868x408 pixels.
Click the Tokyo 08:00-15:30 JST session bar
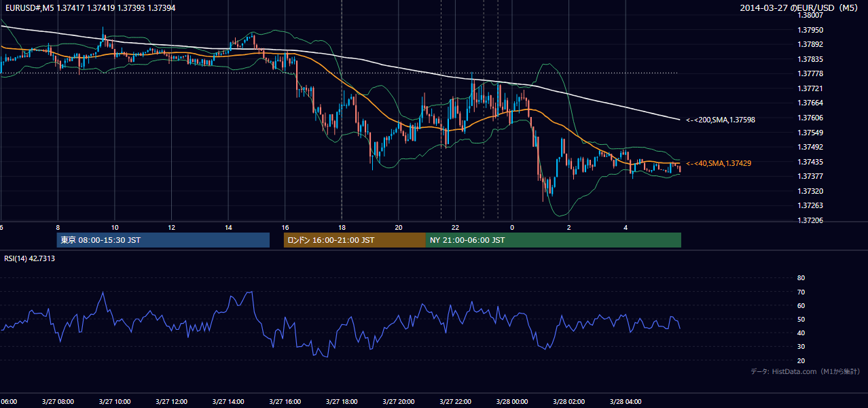pos(163,240)
